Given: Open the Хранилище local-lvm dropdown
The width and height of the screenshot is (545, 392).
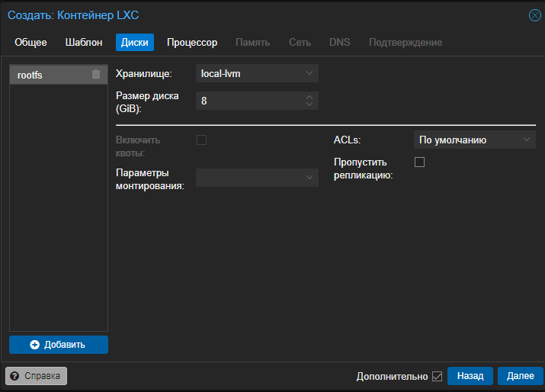Looking at the screenshot, I should pyautogui.click(x=257, y=73).
